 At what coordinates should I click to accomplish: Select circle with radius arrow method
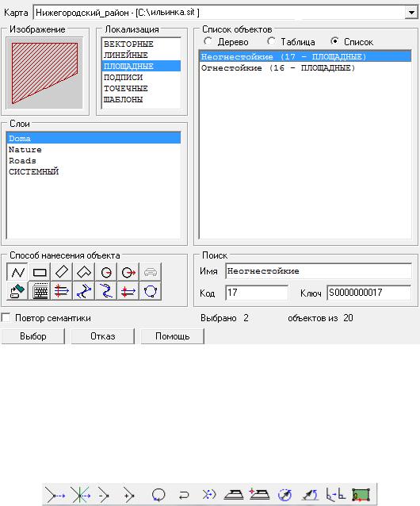(128, 272)
